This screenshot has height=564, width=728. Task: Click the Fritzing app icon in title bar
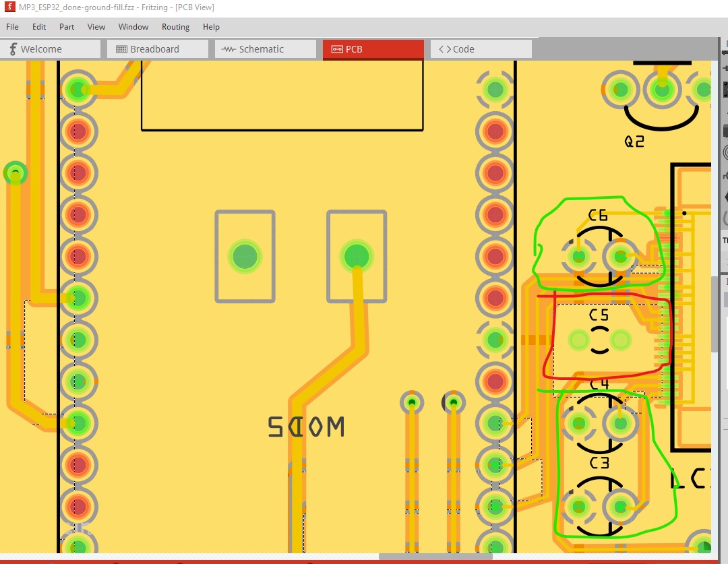coord(9,7)
